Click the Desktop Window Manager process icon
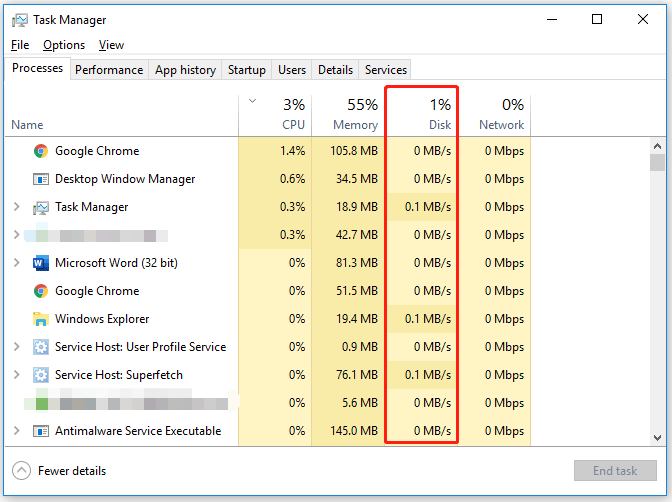Image resolution: width=672 pixels, height=502 pixels. click(41, 179)
